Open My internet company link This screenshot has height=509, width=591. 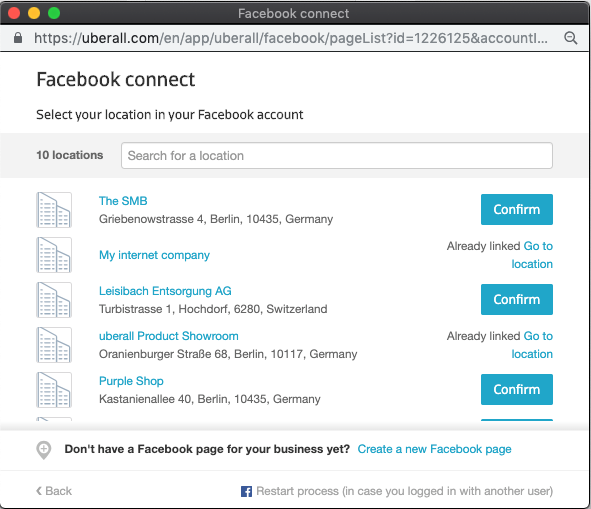[154, 255]
